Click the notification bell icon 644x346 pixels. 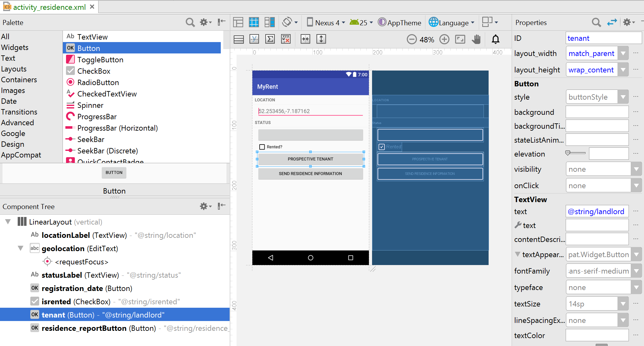tap(496, 40)
